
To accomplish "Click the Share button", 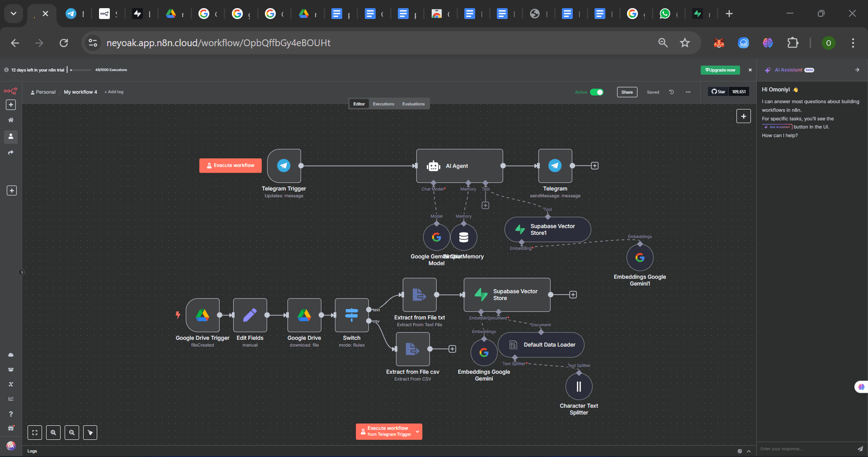I will pos(627,92).
